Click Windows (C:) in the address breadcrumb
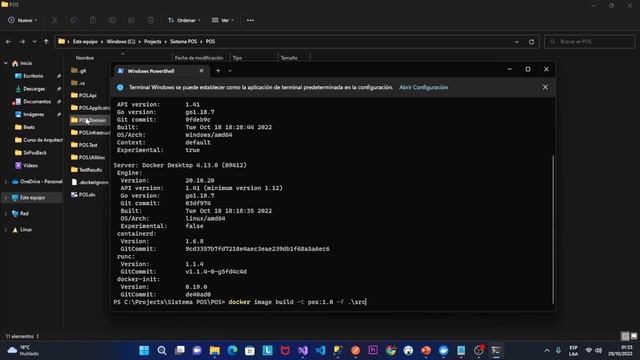Screen dimensions: 640x360 coord(121,42)
